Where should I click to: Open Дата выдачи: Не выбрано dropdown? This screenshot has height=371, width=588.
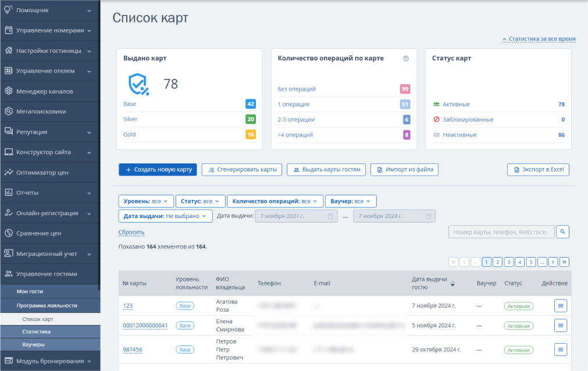[165, 216]
